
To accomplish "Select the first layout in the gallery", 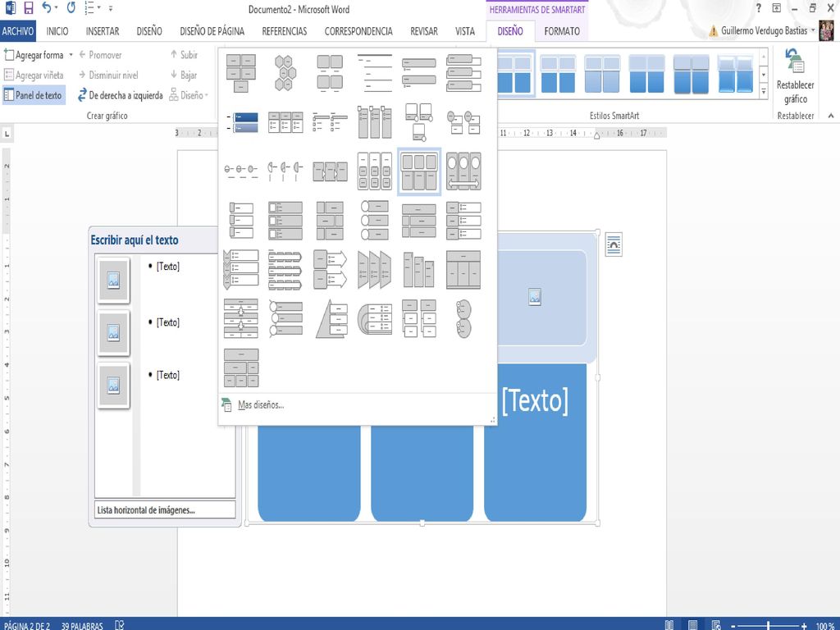I will click(240, 73).
